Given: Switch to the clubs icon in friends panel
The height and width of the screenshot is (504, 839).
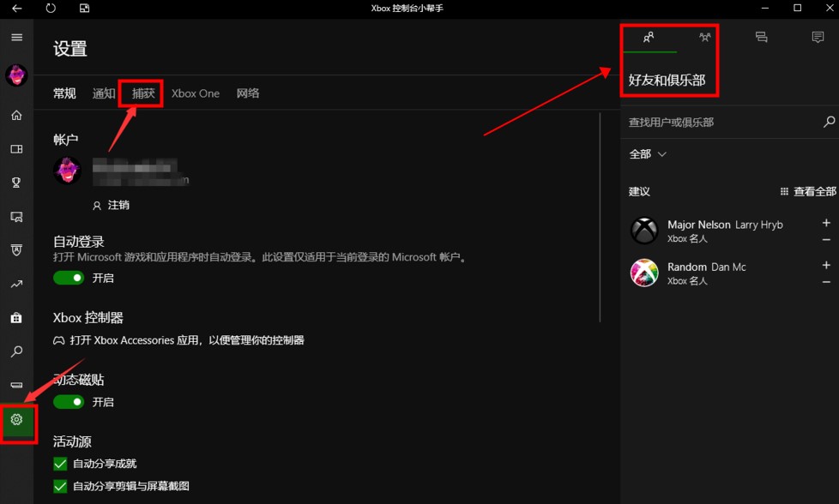Looking at the screenshot, I should pyautogui.click(x=704, y=38).
